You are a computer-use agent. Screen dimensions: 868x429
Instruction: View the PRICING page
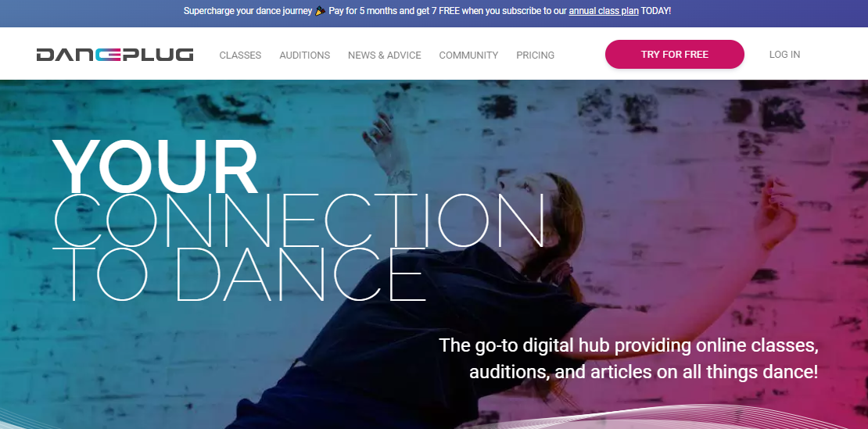(x=536, y=55)
